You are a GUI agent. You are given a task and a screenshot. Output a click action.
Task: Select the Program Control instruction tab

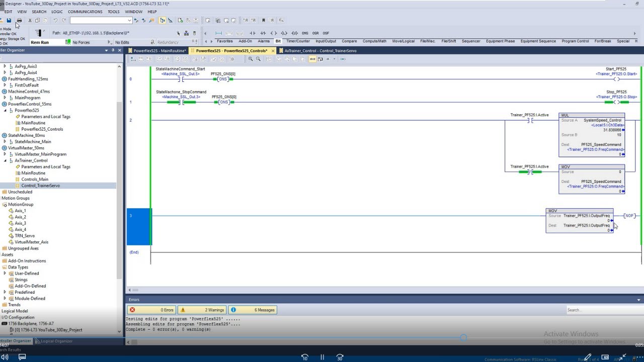coord(575,41)
